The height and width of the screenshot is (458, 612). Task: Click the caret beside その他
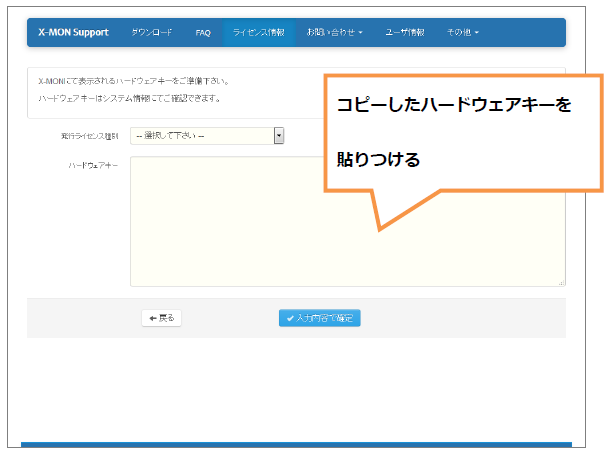(x=477, y=33)
